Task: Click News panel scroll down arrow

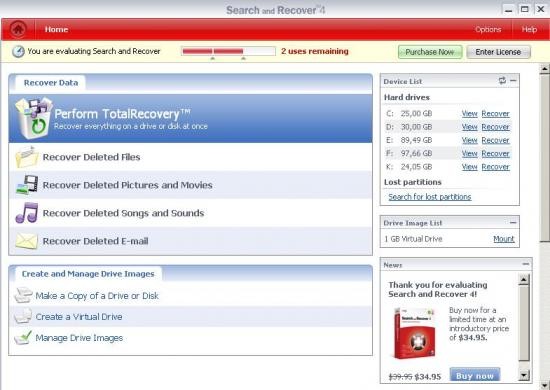Action: point(523,376)
